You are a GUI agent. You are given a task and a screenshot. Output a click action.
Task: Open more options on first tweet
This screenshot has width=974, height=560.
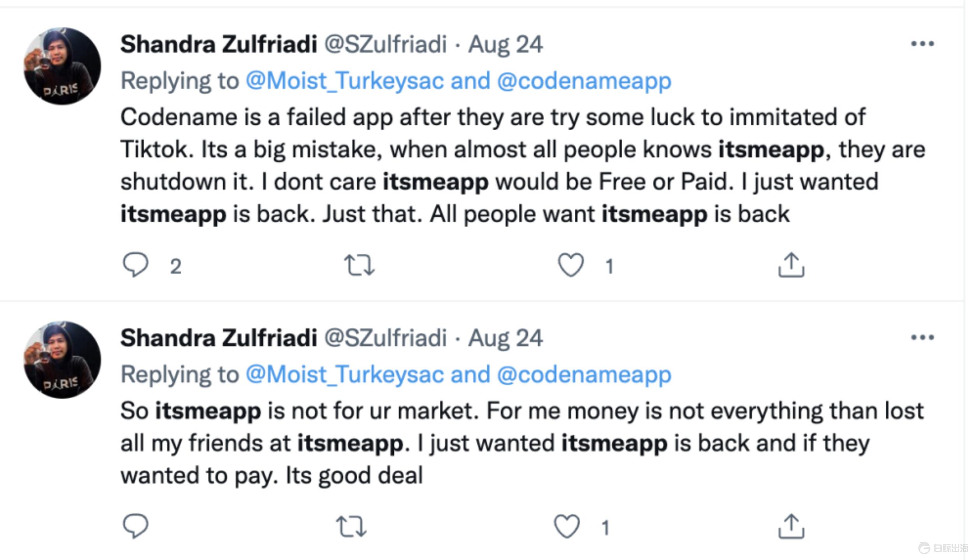click(x=922, y=44)
